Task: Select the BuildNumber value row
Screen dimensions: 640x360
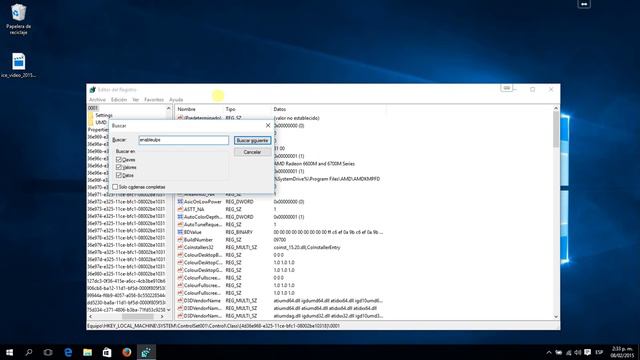Action: (x=280, y=240)
